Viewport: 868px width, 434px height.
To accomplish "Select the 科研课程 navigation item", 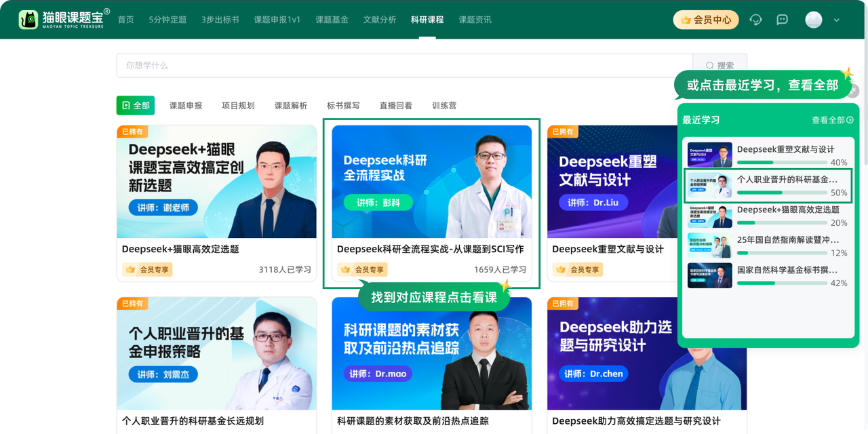I will 427,20.
